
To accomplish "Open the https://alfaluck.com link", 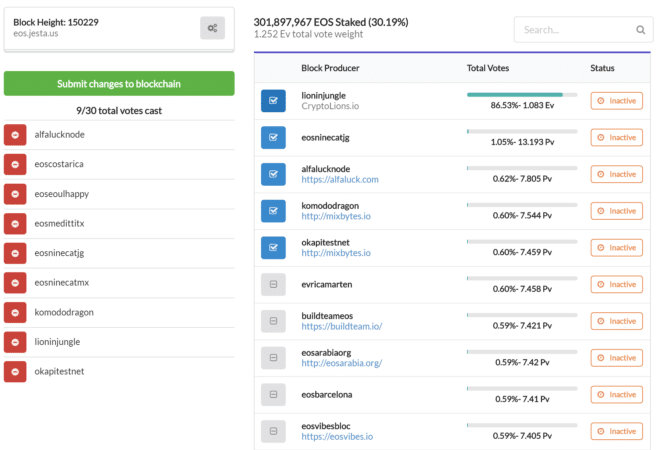I will click(x=340, y=180).
